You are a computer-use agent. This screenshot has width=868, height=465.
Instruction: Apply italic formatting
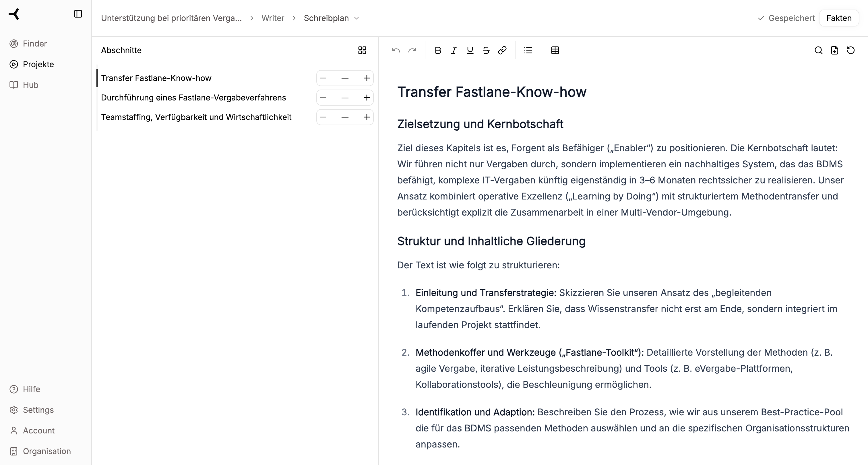click(x=454, y=50)
